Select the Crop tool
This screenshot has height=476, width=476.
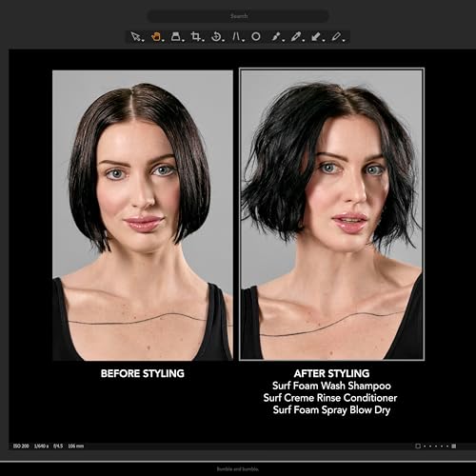(x=196, y=37)
